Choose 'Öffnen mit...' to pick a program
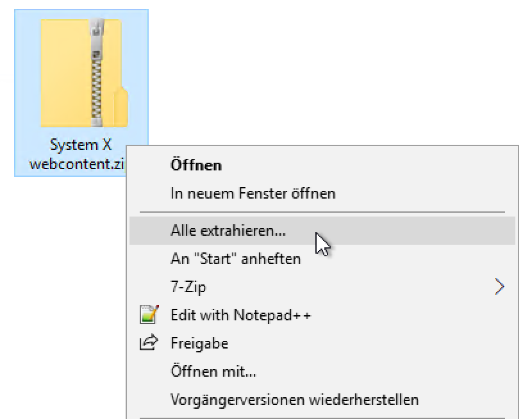The height and width of the screenshot is (419, 532). click(x=213, y=372)
